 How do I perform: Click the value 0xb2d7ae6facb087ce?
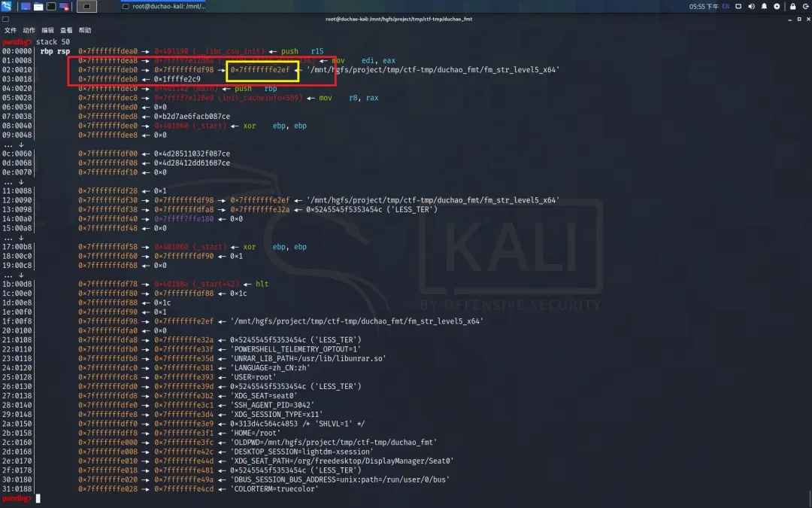point(192,116)
